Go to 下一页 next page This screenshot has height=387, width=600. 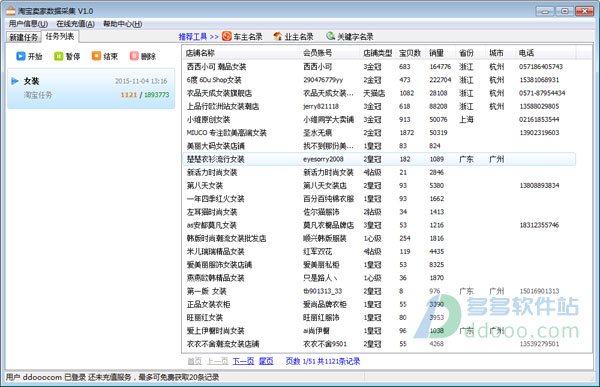tap(243, 361)
